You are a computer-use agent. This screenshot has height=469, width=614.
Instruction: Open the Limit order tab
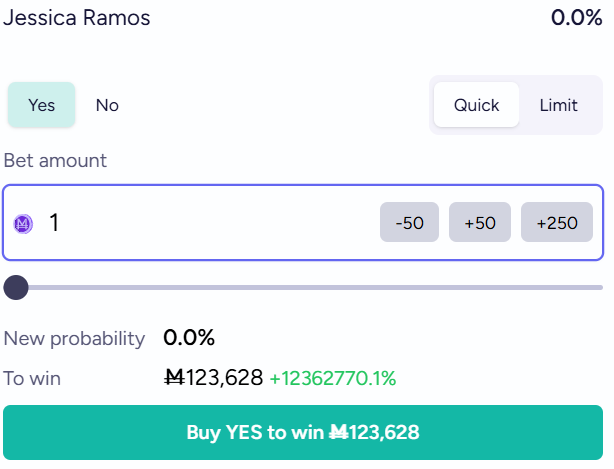click(559, 105)
